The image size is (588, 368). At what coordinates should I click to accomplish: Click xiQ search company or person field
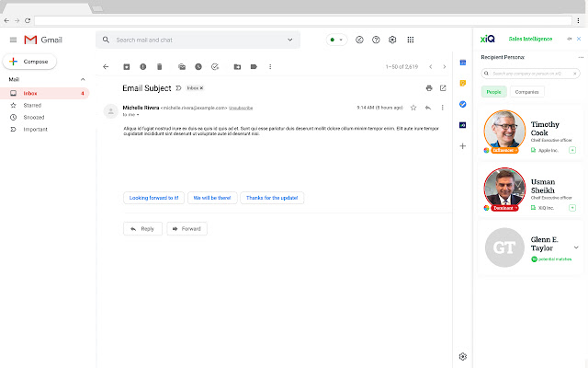point(530,74)
